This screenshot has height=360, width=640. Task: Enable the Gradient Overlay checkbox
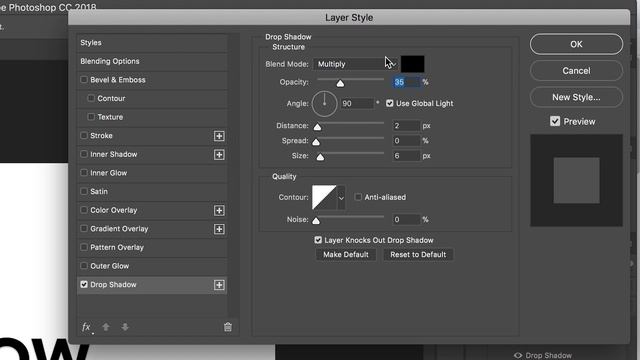click(84, 229)
